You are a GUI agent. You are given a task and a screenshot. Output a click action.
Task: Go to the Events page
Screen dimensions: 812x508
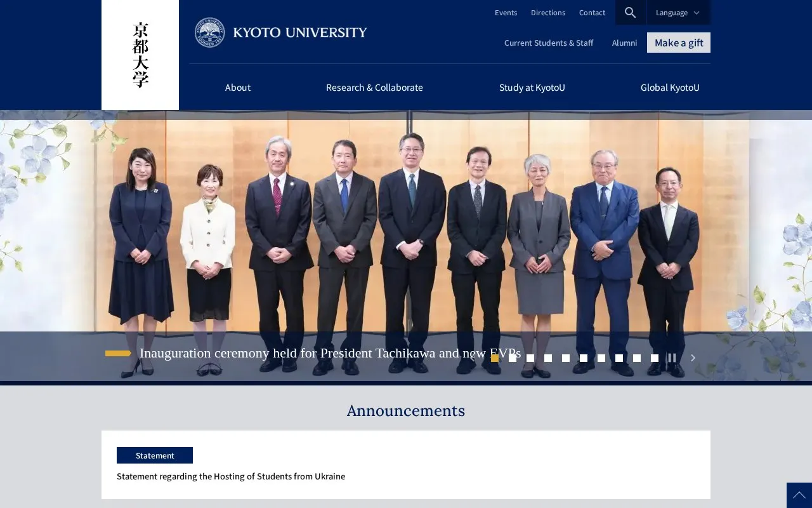coord(506,13)
